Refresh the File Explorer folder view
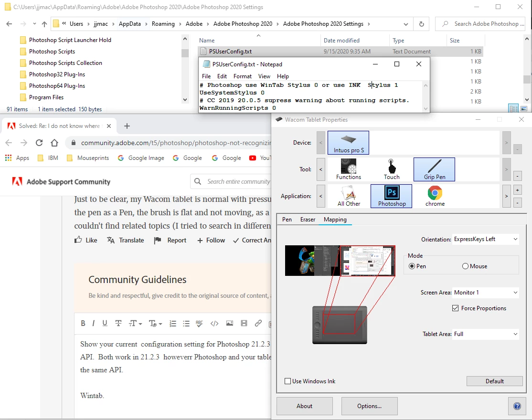Screen dimensions: 532x420 pyautogui.click(x=421, y=24)
